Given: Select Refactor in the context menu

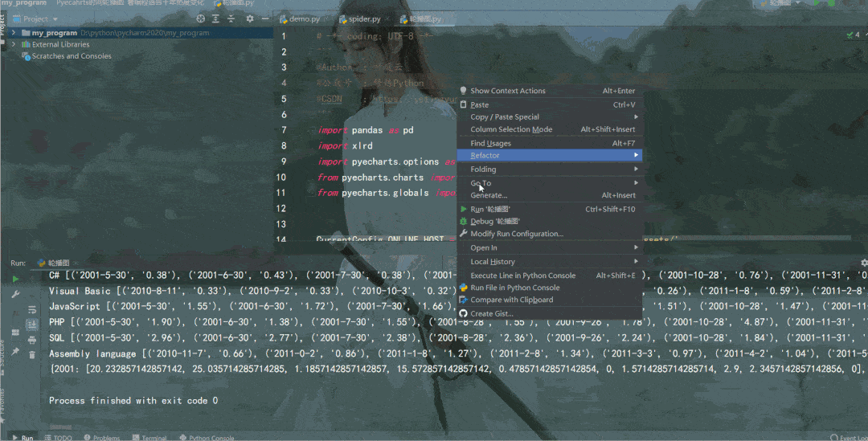Looking at the screenshot, I should 485,155.
